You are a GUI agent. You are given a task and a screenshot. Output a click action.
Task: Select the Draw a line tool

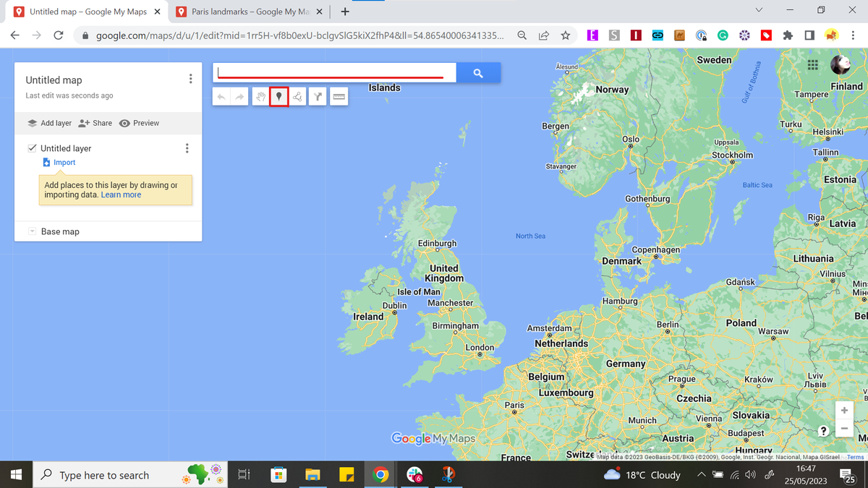click(297, 96)
